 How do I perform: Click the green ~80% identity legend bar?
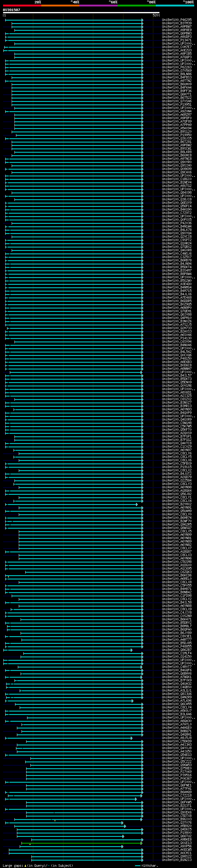[137, 6]
